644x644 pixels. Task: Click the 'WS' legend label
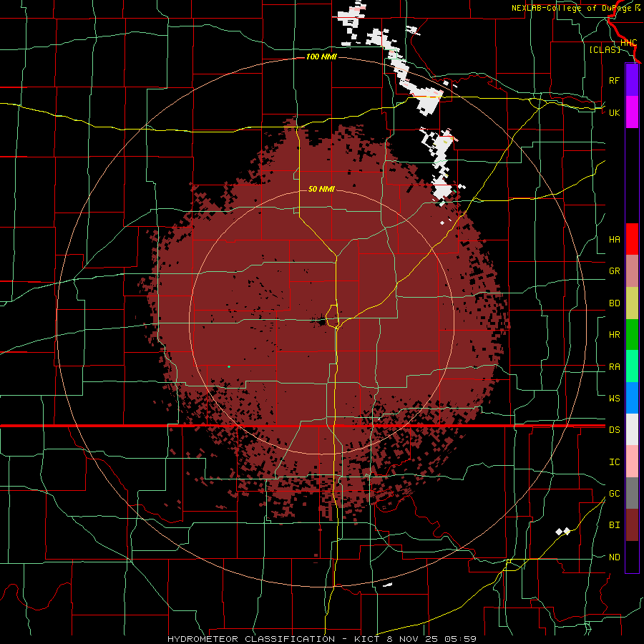pos(615,399)
